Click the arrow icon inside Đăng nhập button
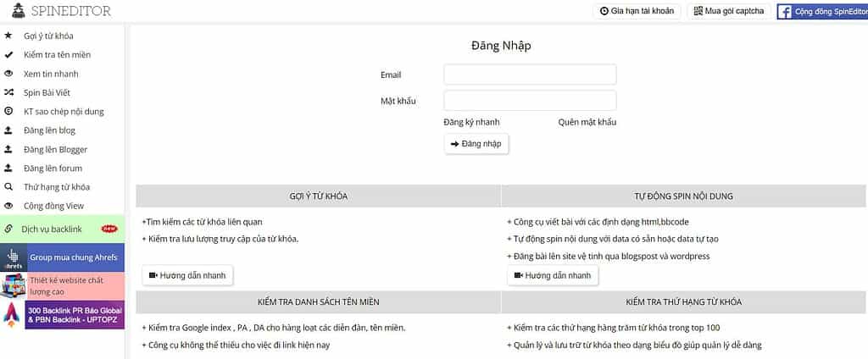Screen dimensions: 868x359 (455, 144)
